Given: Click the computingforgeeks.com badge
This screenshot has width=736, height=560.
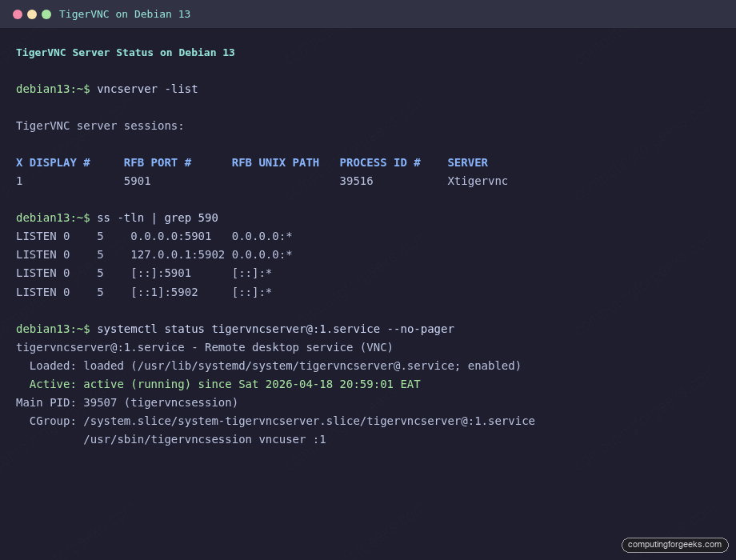Looking at the screenshot, I should [674, 545].
